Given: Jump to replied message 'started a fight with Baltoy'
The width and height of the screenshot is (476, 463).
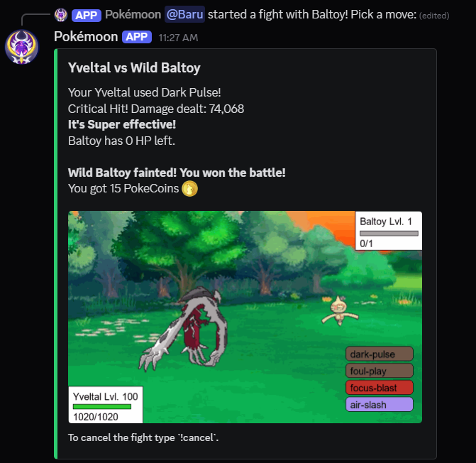Looking at the screenshot, I should [312, 14].
